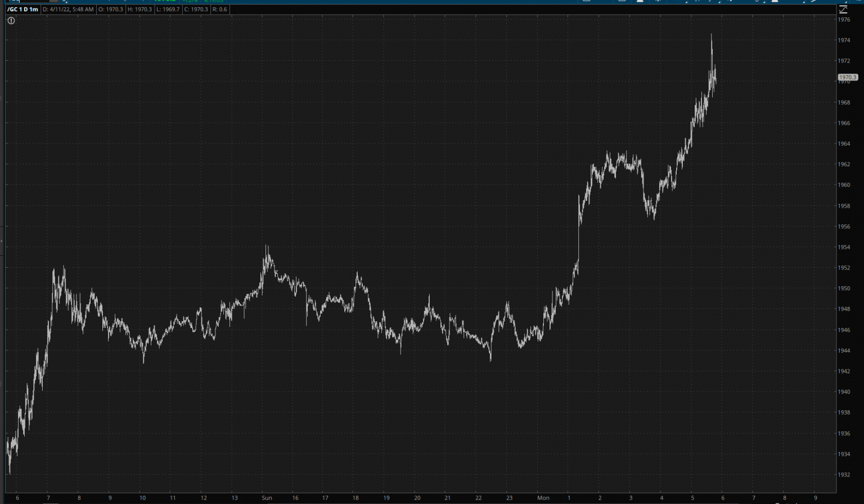Click the open value O: 1970.3
The height and width of the screenshot is (504, 864).
tap(110, 10)
